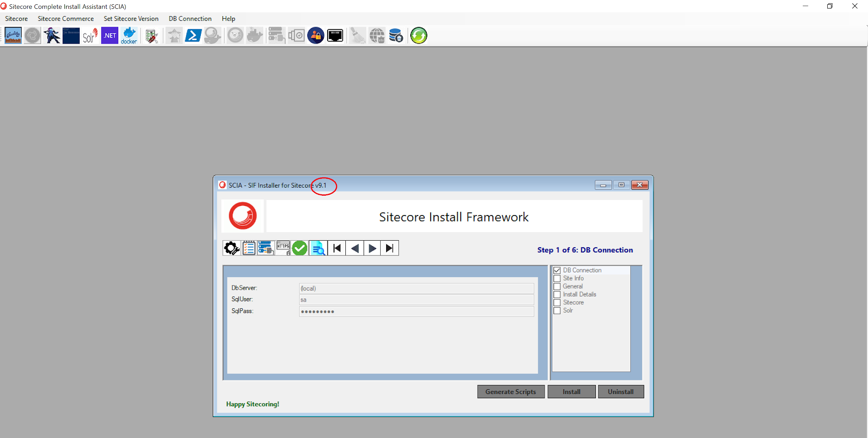Click the Install button
The width and height of the screenshot is (868, 438).
coord(571,392)
